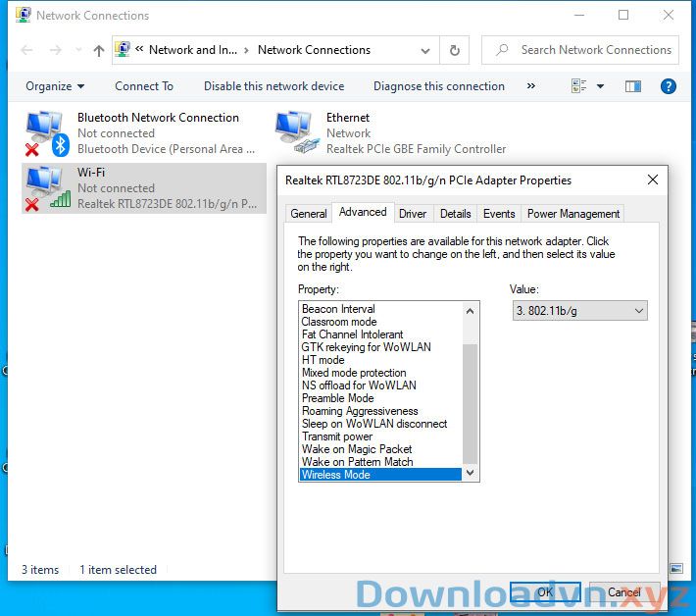Toggle the preview pane
The height and width of the screenshot is (616, 696).
(633, 86)
